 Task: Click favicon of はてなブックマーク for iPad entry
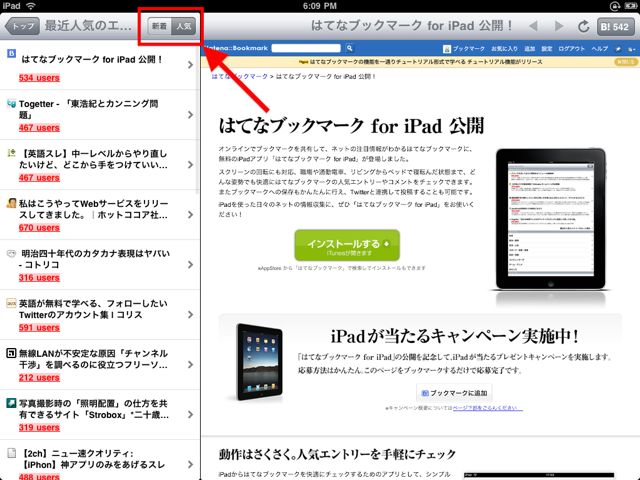[11, 53]
